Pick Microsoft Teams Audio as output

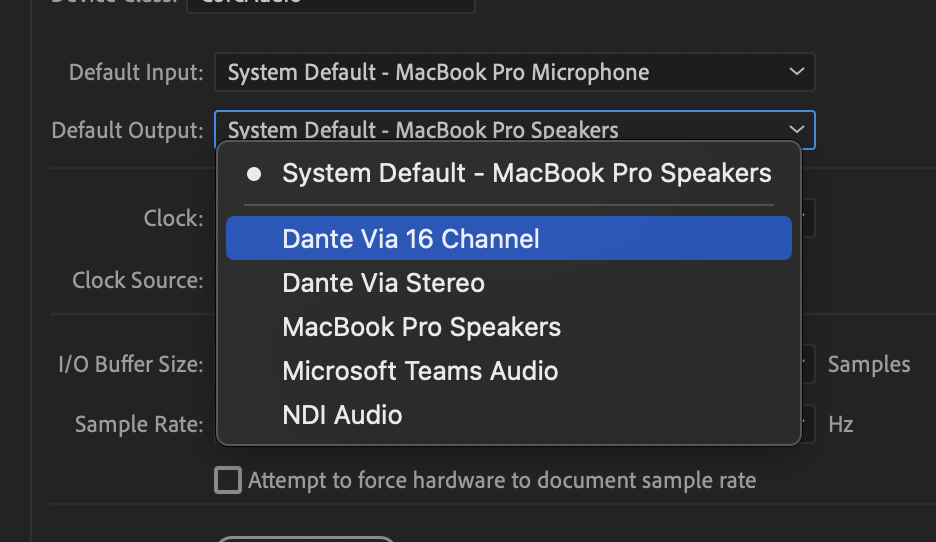pyautogui.click(x=420, y=371)
